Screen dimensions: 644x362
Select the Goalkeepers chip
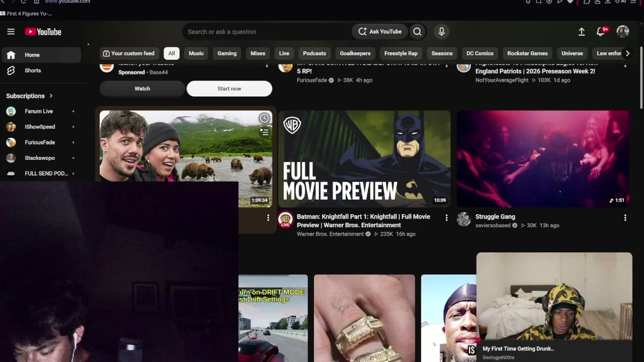(355, 53)
